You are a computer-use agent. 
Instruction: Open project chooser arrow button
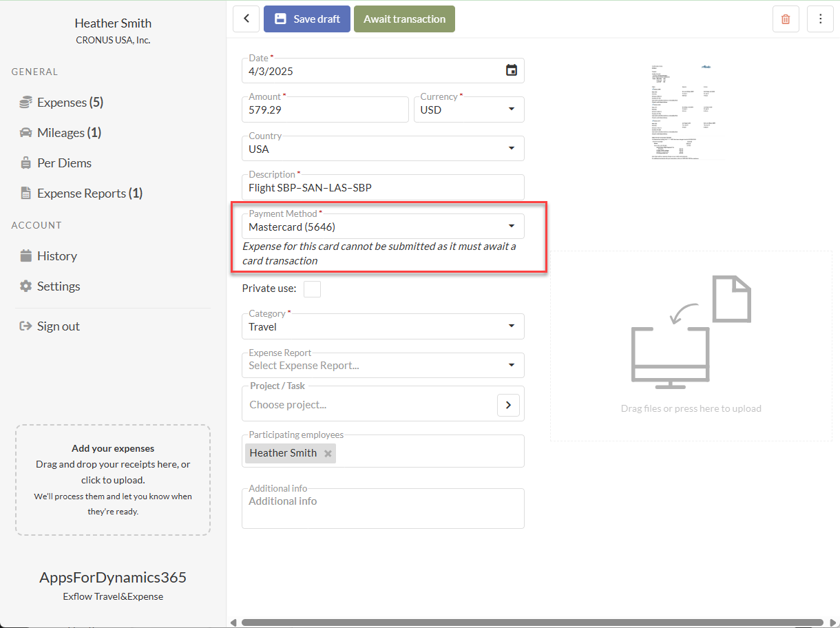[508, 406]
